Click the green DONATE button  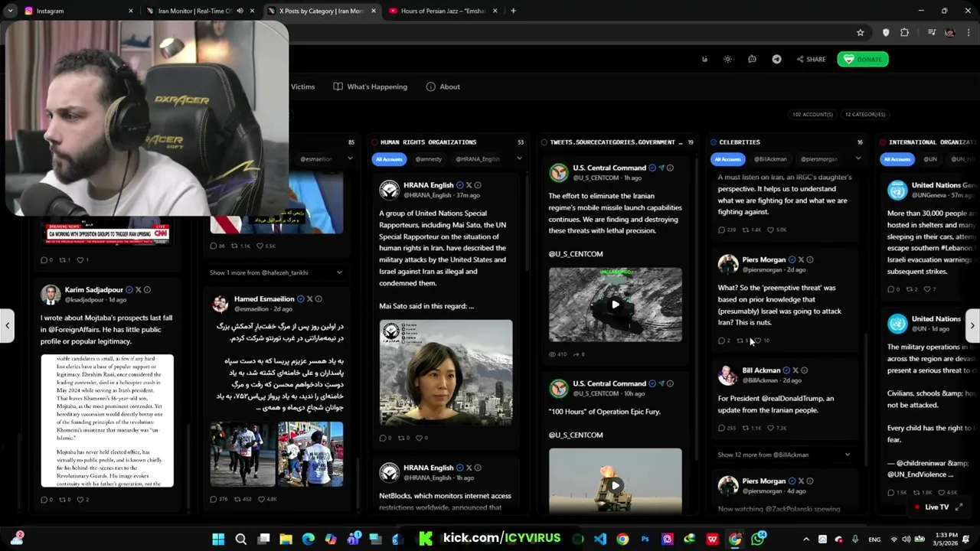click(863, 59)
